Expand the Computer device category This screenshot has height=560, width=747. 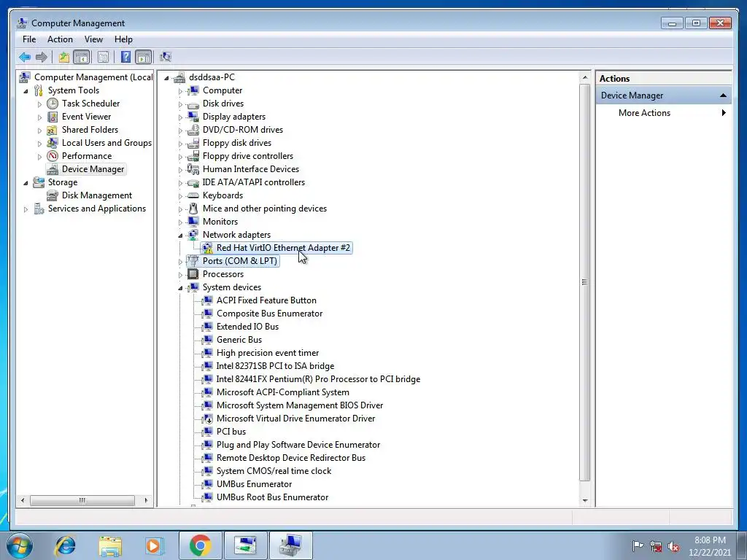pos(180,91)
